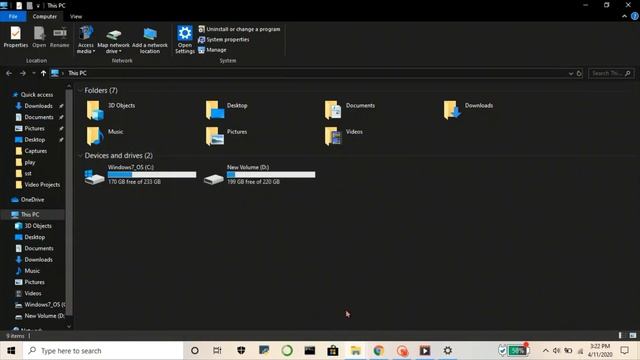Open the sst folder in sidebar
This screenshot has height=360, width=640.
click(28, 173)
